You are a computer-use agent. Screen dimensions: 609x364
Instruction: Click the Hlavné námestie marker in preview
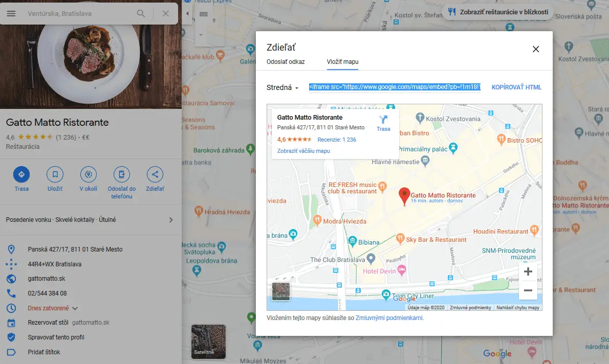(x=425, y=161)
